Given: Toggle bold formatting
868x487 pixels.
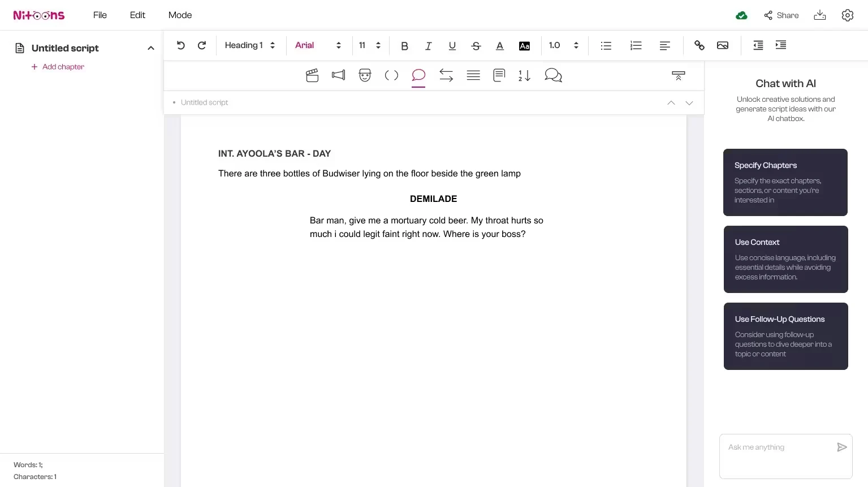Looking at the screenshot, I should click(x=404, y=46).
